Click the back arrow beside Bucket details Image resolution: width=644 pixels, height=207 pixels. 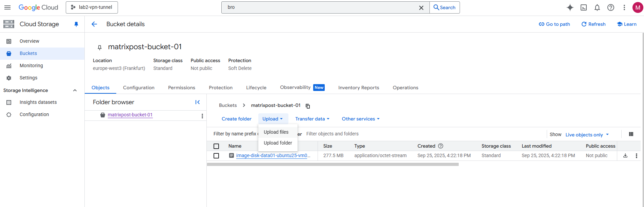94,24
